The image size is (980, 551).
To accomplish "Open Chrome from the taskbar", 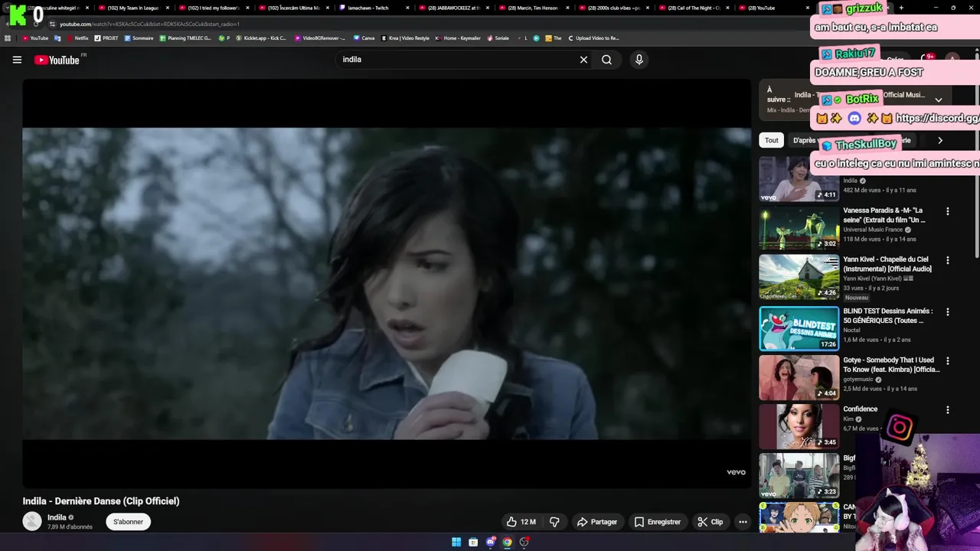I will (507, 542).
